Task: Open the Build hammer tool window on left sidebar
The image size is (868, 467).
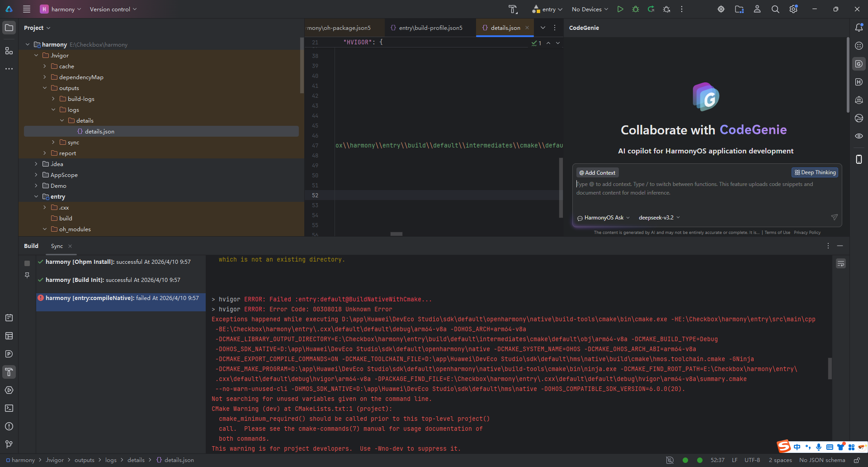Action: [x=9, y=372]
